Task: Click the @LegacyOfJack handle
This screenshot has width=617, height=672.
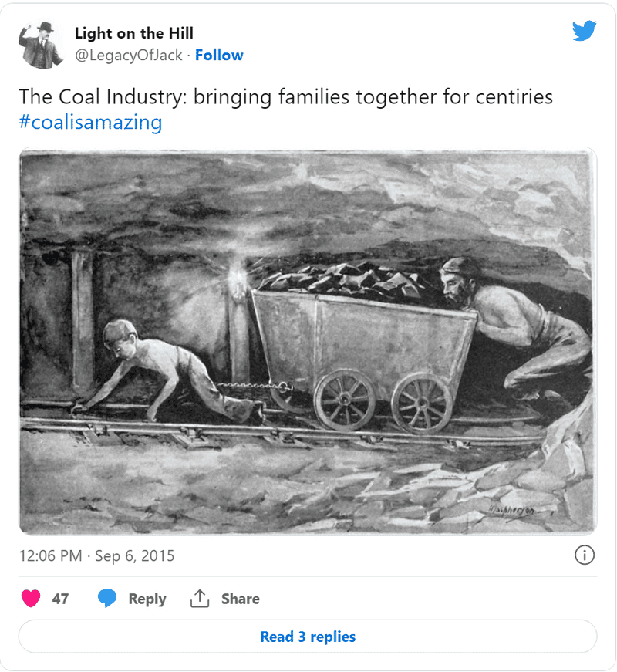Action: tap(129, 56)
